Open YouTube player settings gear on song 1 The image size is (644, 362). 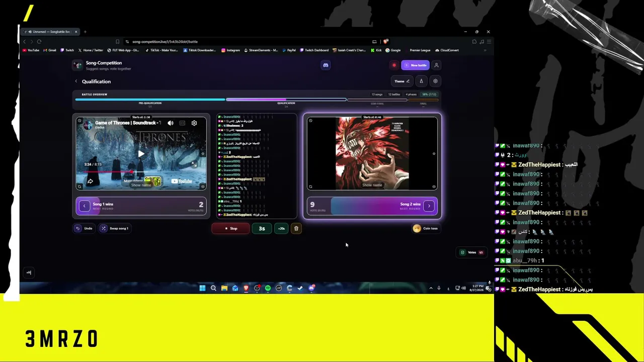click(x=194, y=123)
